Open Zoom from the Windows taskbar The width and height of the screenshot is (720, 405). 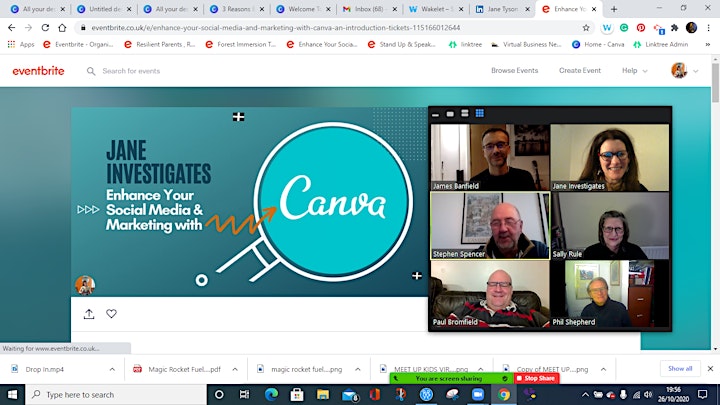(x=478, y=394)
